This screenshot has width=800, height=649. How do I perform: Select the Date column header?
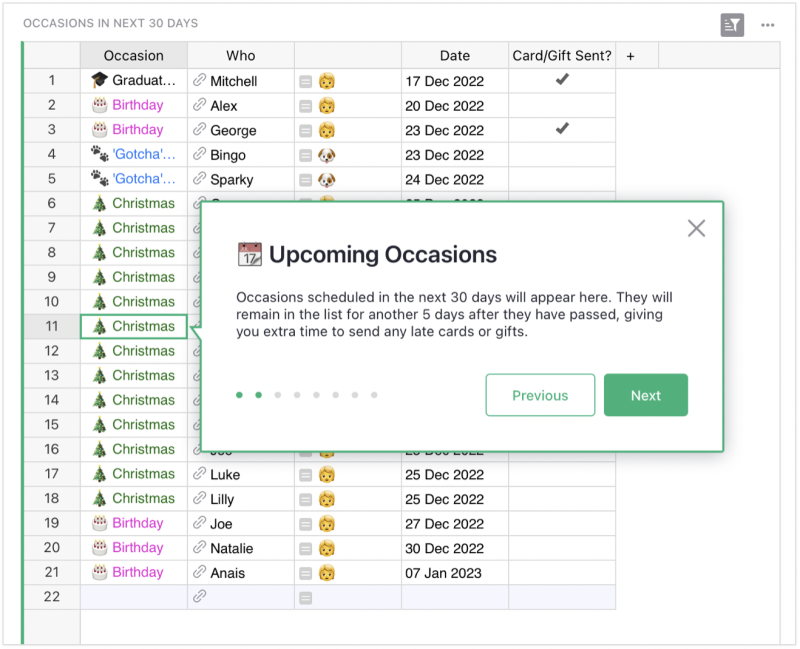point(454,55)
